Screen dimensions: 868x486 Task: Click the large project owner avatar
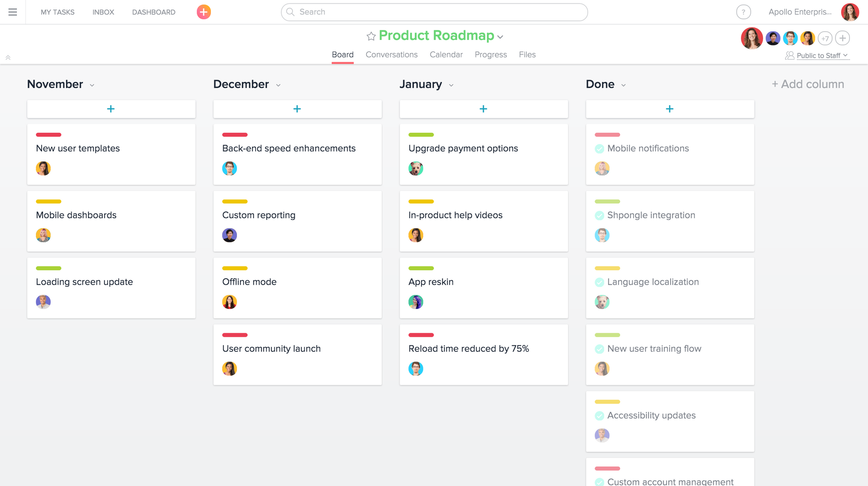click(x=752, y=38)
